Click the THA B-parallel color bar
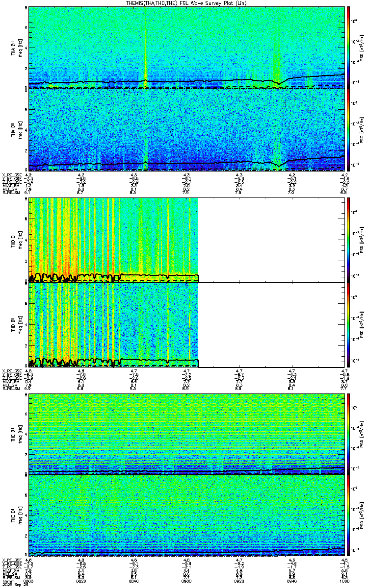The height and width of the screenshot is (588, 368). [348, 130]
